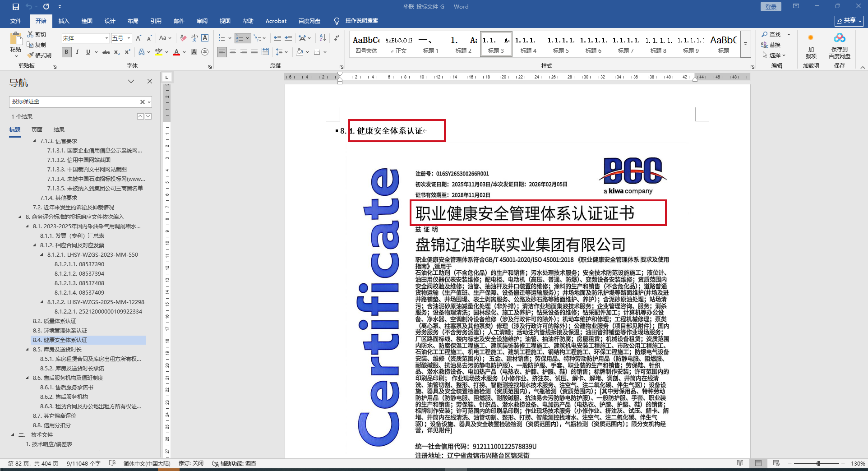868x471 pixels.
Task: Go to the 8.6.1. 售后服务承诺书 heading
Action: pos(67,388)
